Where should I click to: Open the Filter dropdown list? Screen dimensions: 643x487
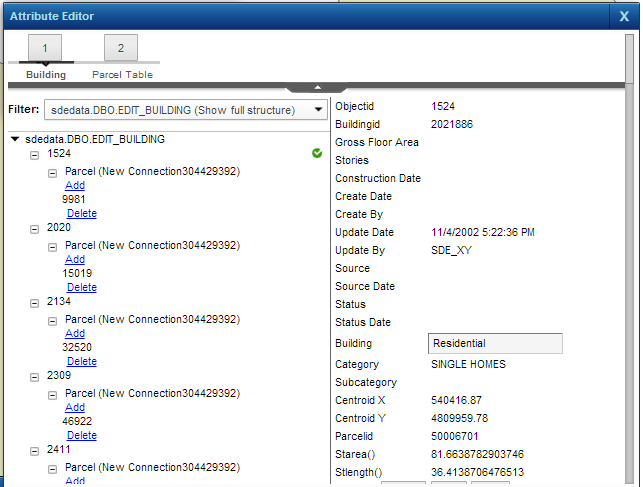click(317, 109)
